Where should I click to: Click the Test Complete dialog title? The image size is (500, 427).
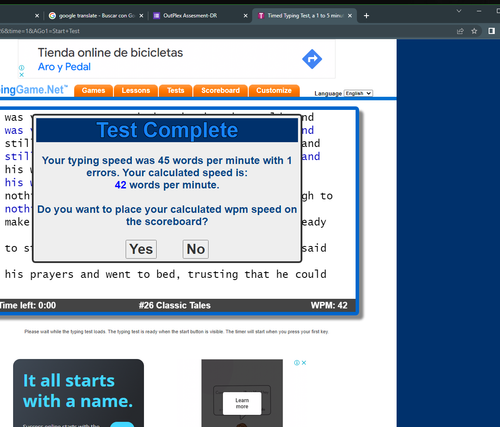coord(167,130)
